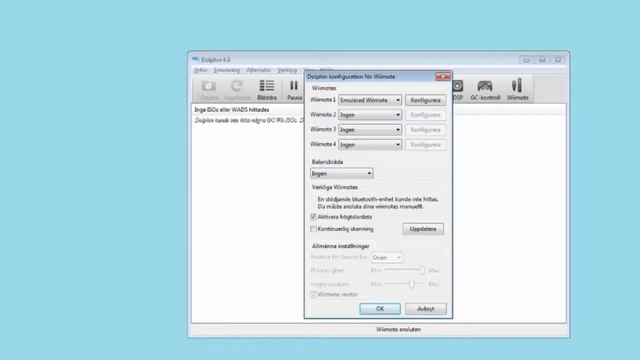Click the Uppdatera button in dialog
The width and height of the screenshot is (640, 360).
point(423,229)
